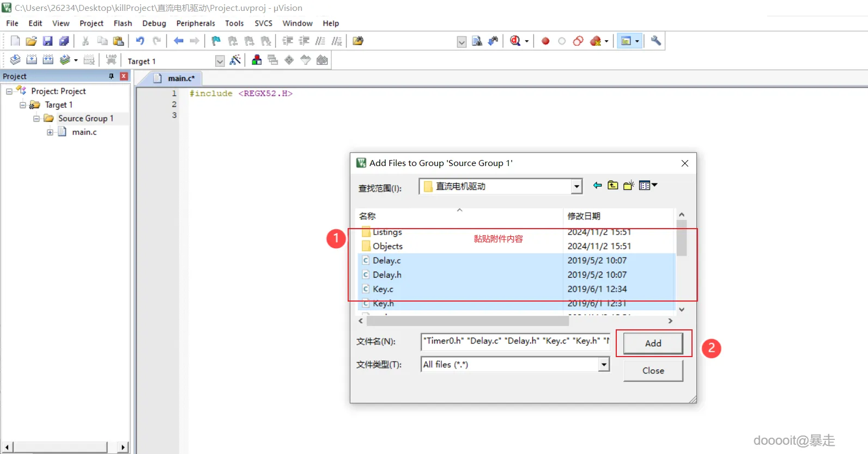Click the Indent selected lines icon

(x=288, y=41)
